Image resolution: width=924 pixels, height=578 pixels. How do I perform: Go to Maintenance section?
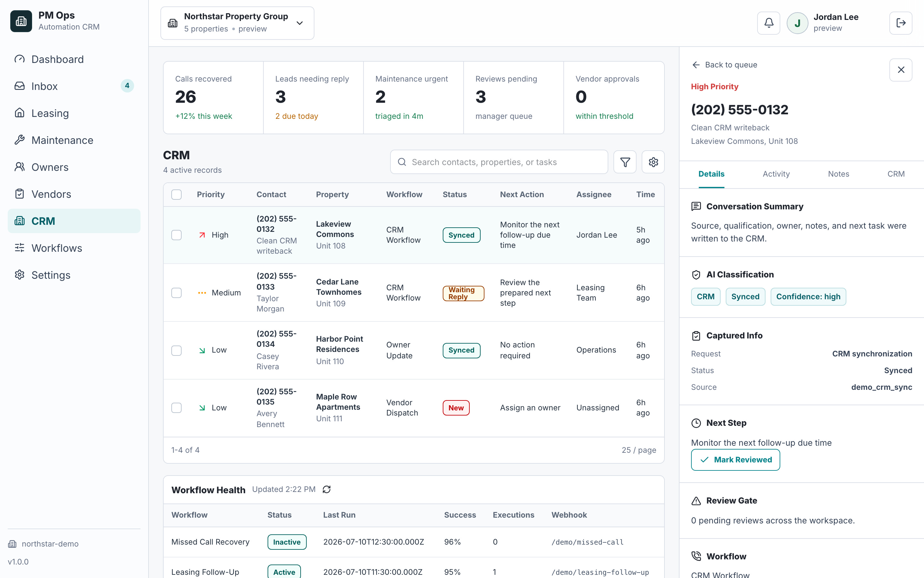click(x=74, y=140)
